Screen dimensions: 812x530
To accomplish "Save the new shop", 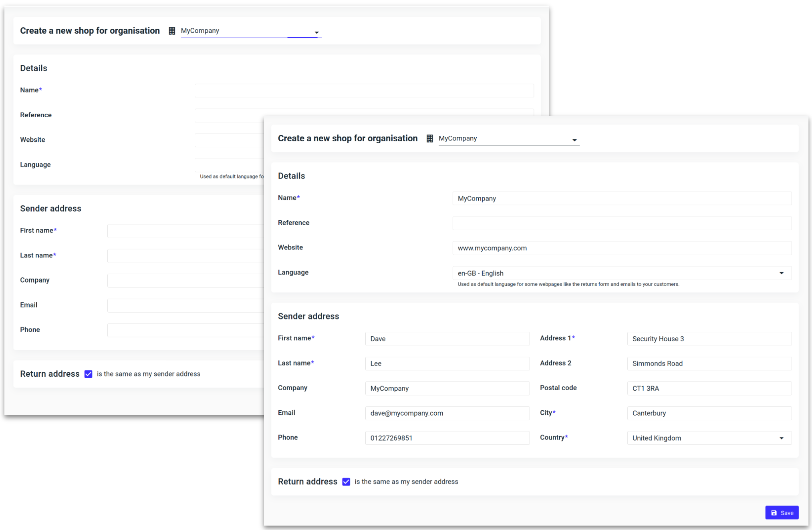I will [782, 513].
